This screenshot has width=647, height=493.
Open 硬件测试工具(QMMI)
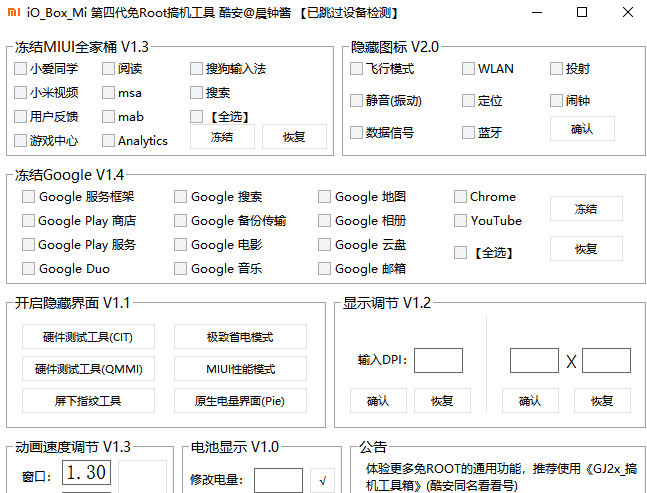(88, 368)
